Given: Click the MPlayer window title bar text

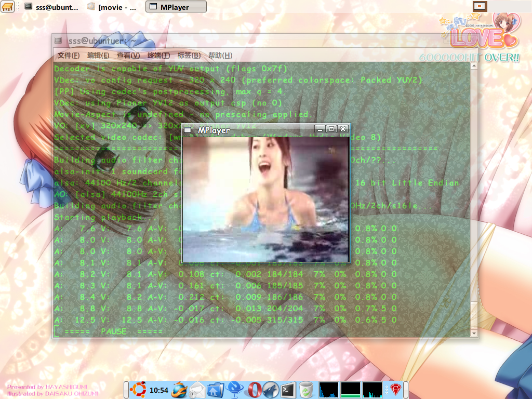Looking at the screenshot, I should pyautogui.click(x=214, y=130).
